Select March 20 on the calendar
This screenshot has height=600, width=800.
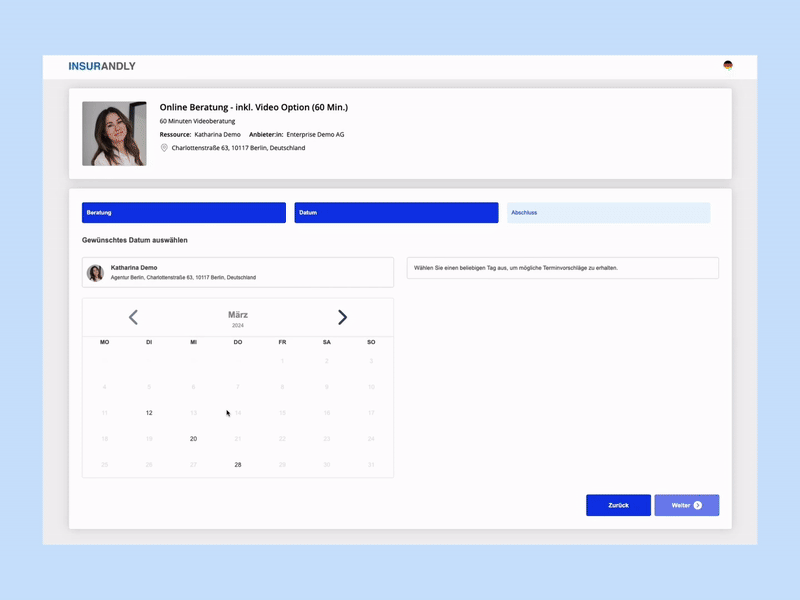coord(193,438)
